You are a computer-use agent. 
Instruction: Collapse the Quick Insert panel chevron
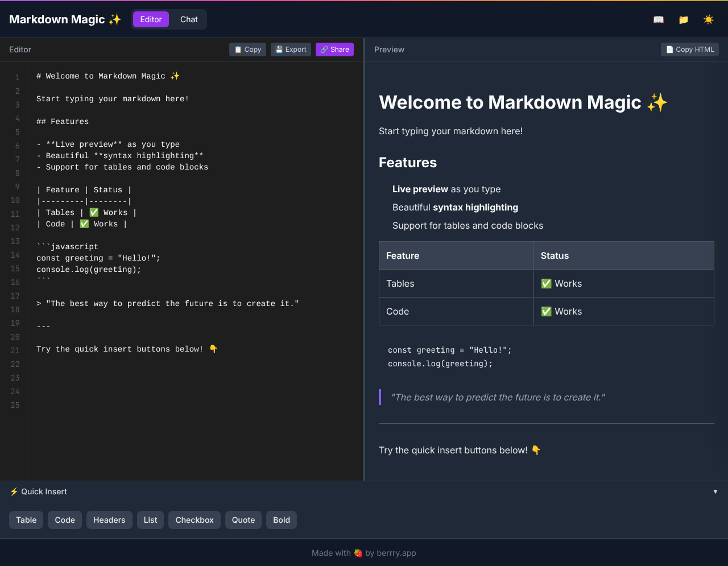tap(715, 491)
